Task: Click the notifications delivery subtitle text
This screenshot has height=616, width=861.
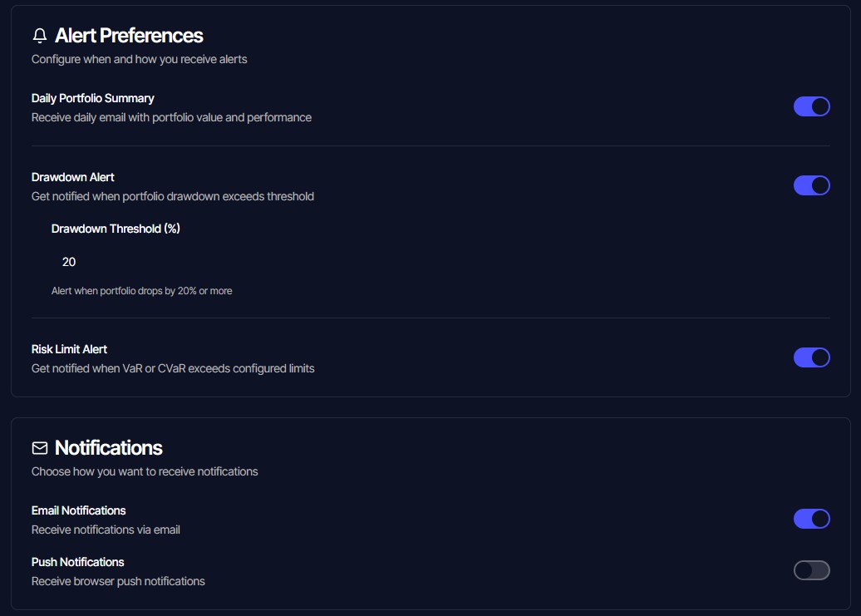Action: click(145, 471)
